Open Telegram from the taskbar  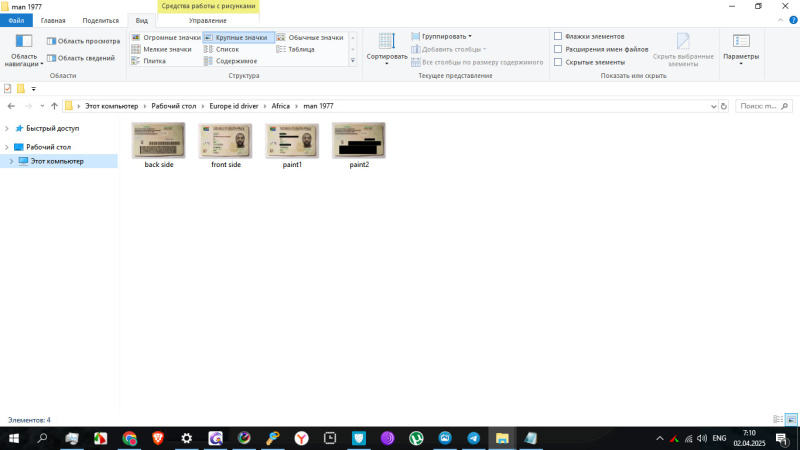(473, 438)
